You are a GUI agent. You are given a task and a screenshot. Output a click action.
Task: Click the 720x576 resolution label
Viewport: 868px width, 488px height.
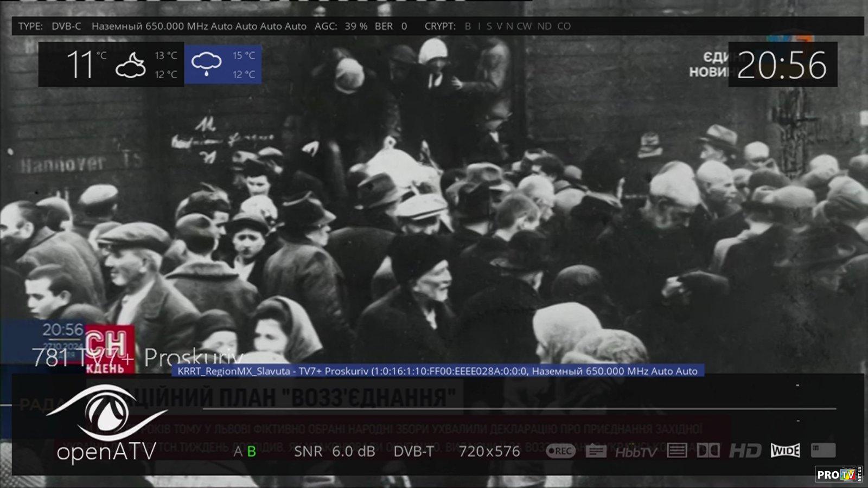[489, 451]
